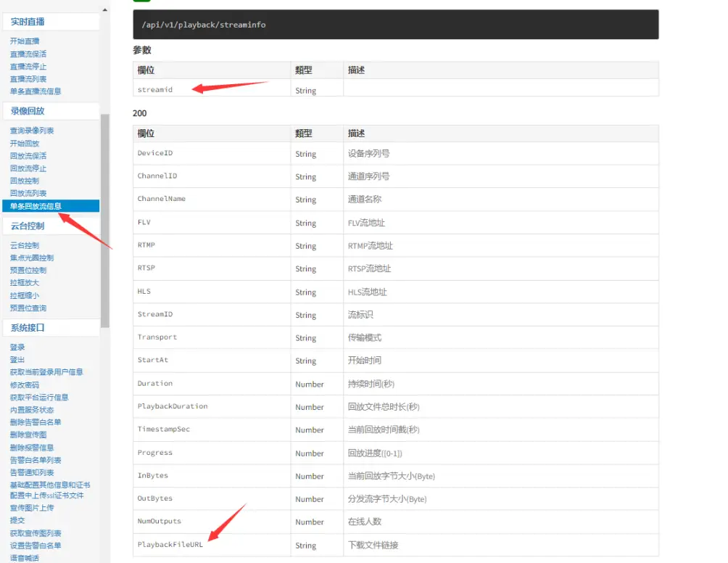
Task: Click the PlaybackDuration field cell
Action: (212, 406)
